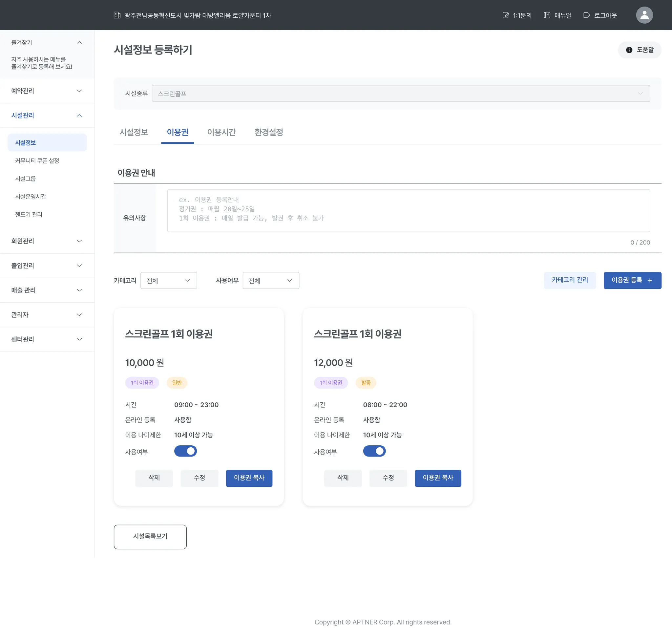Switch to the 환경설정 tab
Image resolution: width=672 pixels, height=638 pixels.
coord(269,132)
